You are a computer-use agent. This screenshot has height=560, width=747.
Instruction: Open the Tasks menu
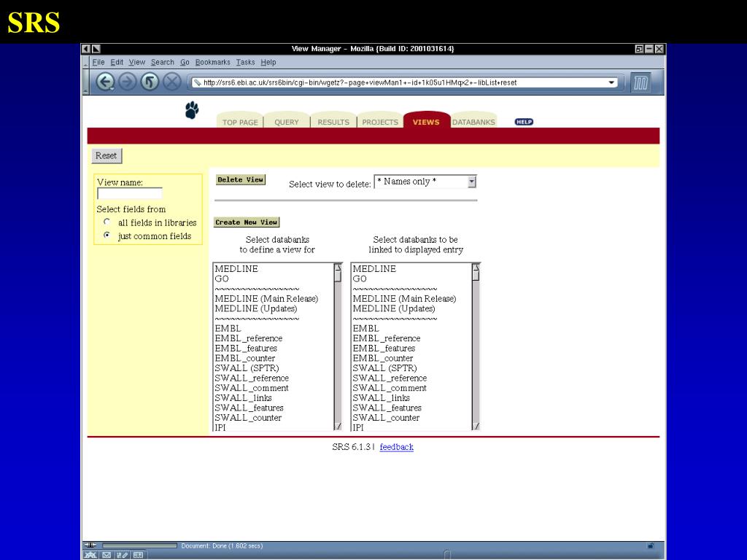click(245, 63)
